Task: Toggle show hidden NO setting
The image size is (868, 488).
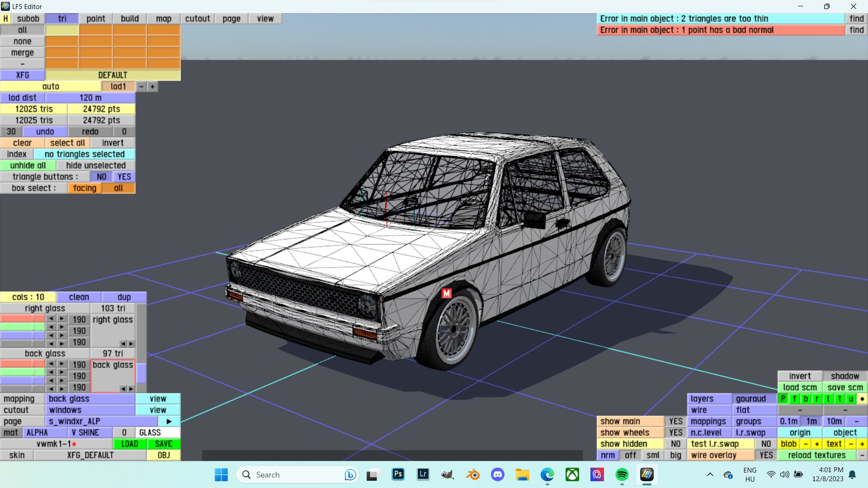Action: 675,444
